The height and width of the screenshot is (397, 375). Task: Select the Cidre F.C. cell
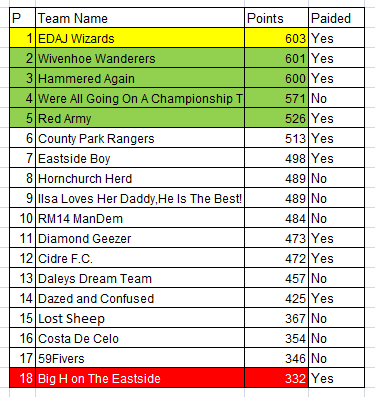pyautogui.click(x=140, y=258)
